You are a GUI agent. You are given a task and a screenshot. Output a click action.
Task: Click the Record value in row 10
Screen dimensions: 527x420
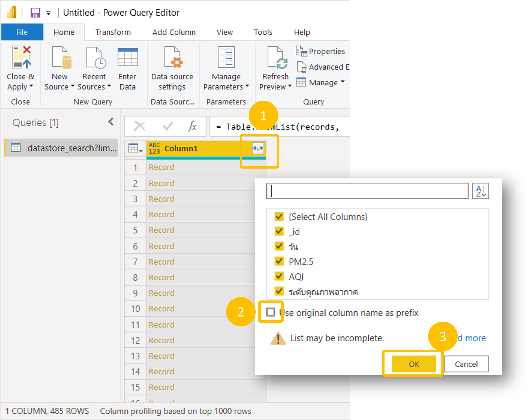click(162, 309)
